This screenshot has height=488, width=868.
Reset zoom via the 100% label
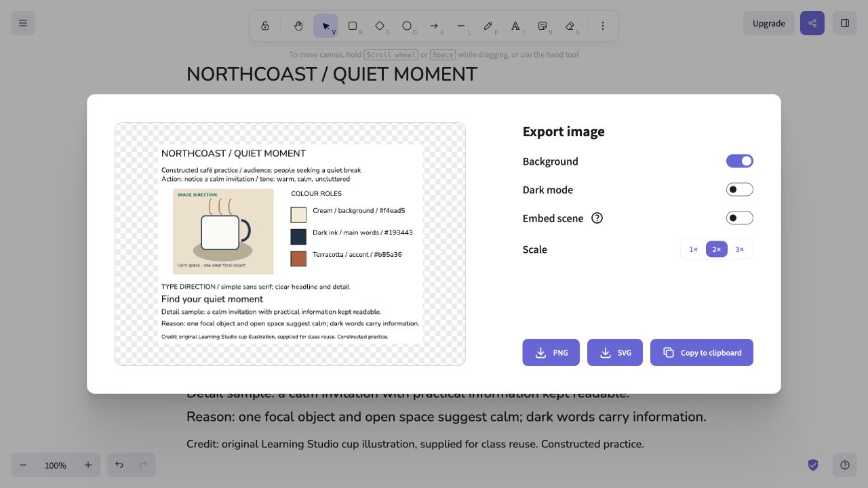click(x=56, y=465)
